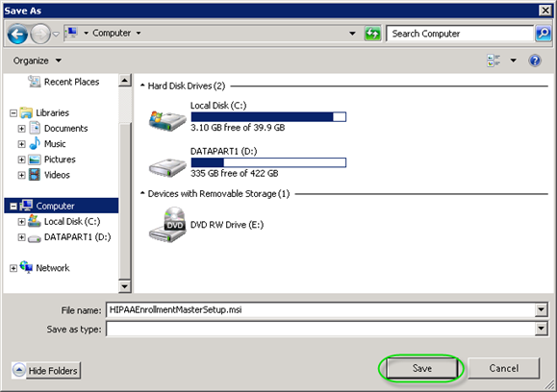Screen dimensions: 557x392
Task: Click the Network globe icon
Action: coord(26,267)
